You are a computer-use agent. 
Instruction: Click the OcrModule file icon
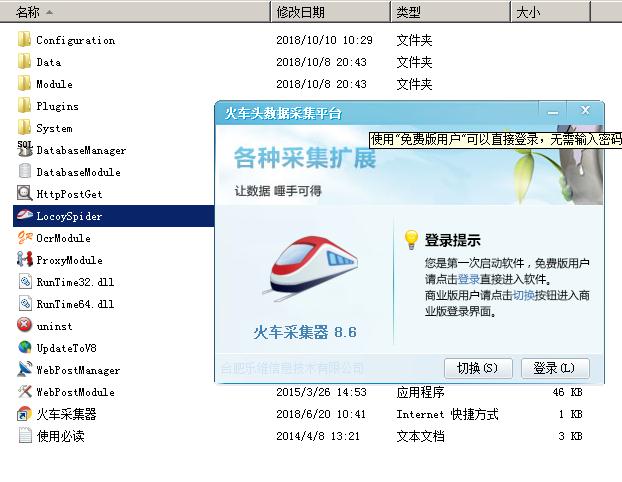pyautogui.click(x=25, y=238)
